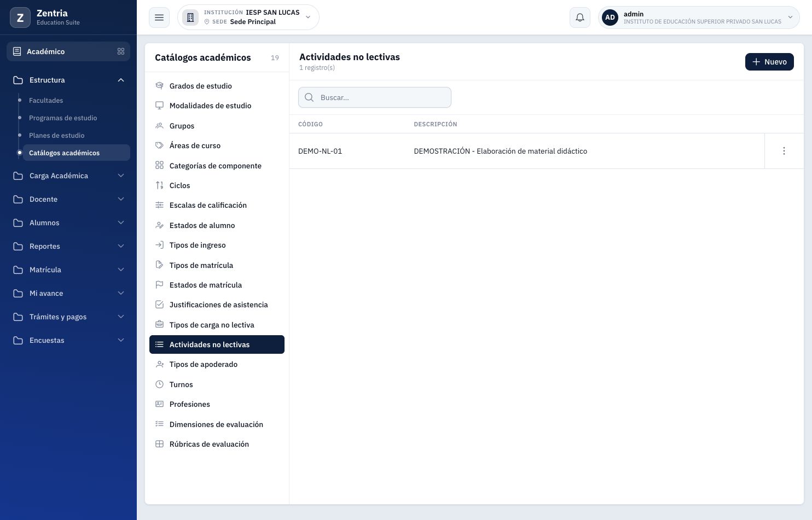Open Tipos de carga no lectiva catalog
This screenshot has height=520, width=812.
[217, 325]
